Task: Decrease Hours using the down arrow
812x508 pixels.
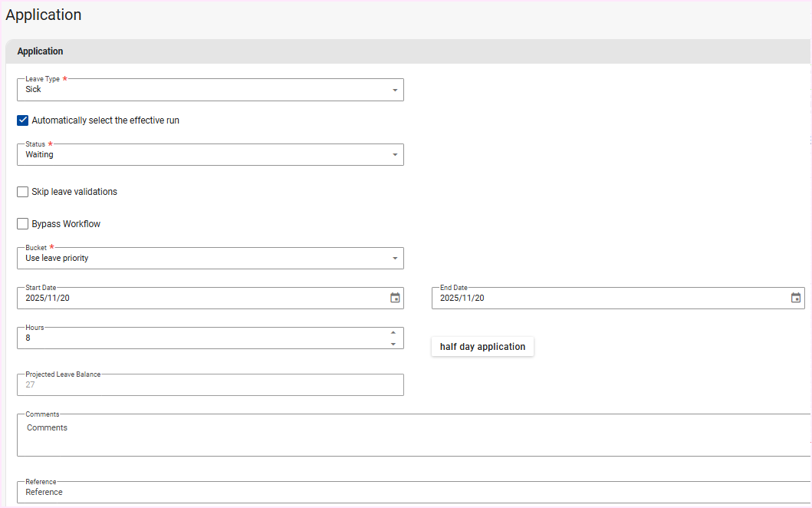Action: pos(393,344)
